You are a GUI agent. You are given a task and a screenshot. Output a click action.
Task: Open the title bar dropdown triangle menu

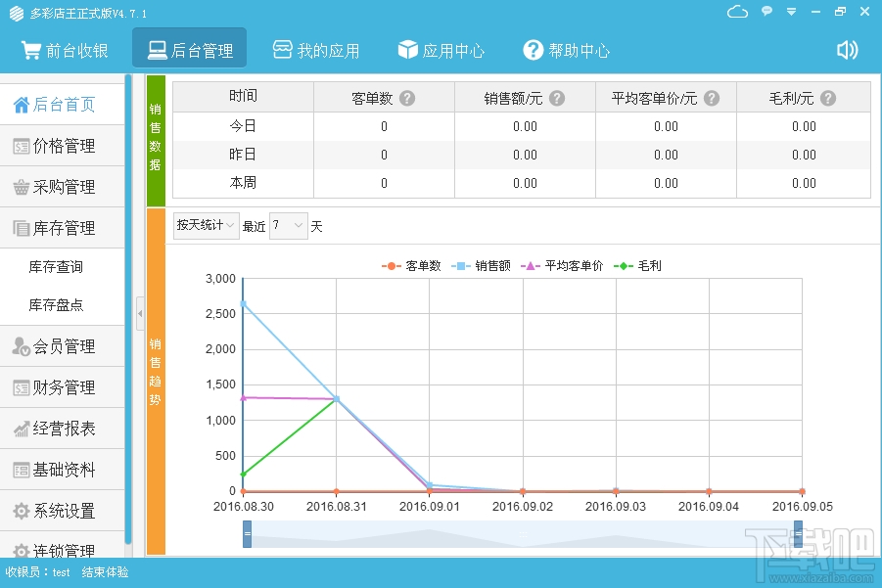791,12
